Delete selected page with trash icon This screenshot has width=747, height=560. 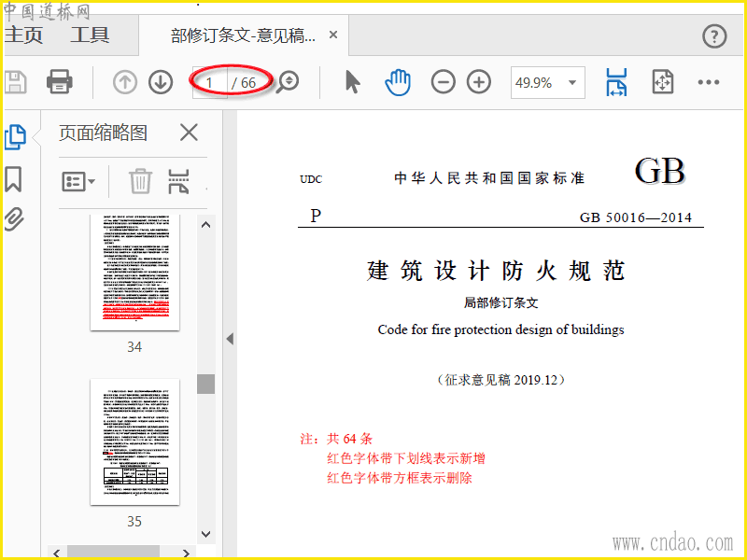(x=141, y=181)
